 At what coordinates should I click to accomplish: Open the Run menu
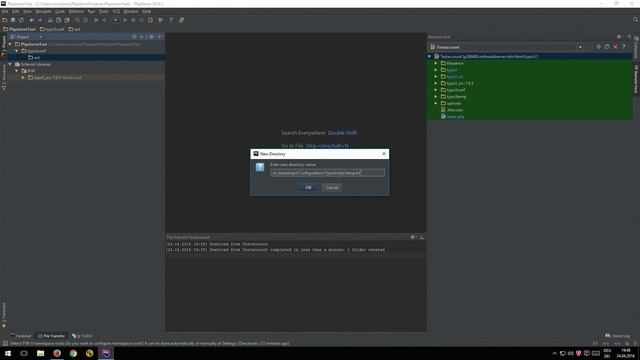coord(91,11)
